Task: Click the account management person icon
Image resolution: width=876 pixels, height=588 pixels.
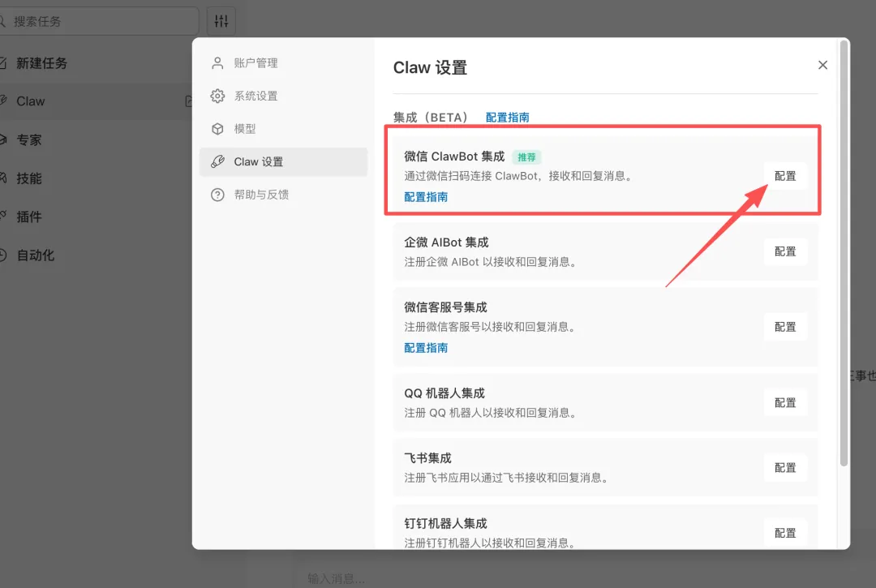Action: coord(217,63)
